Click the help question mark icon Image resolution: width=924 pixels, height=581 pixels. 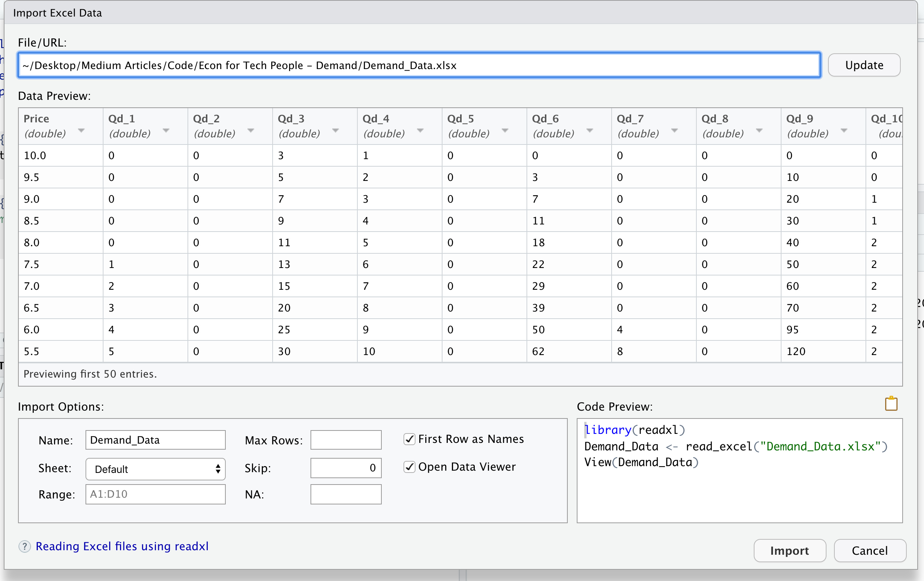pos(24,546)
